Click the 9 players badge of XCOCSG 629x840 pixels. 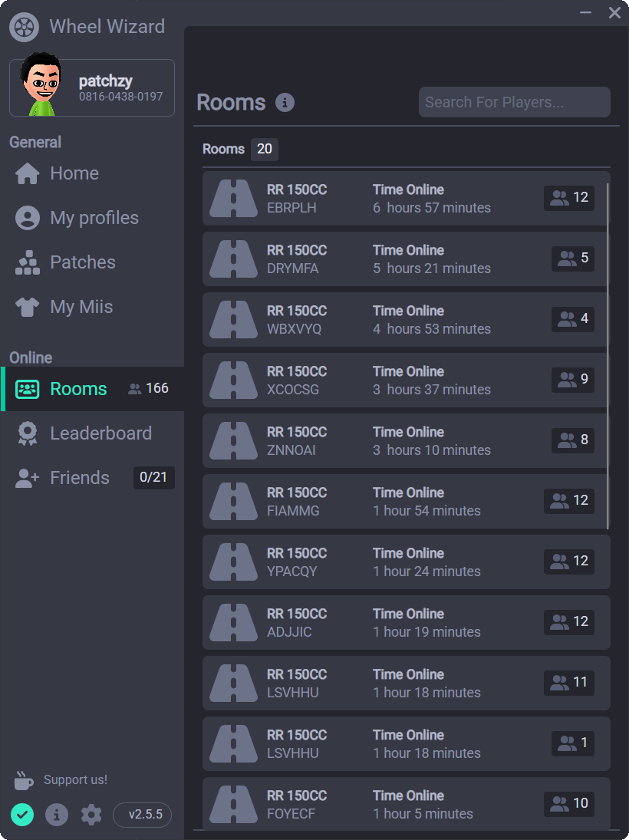click(573, 379)
